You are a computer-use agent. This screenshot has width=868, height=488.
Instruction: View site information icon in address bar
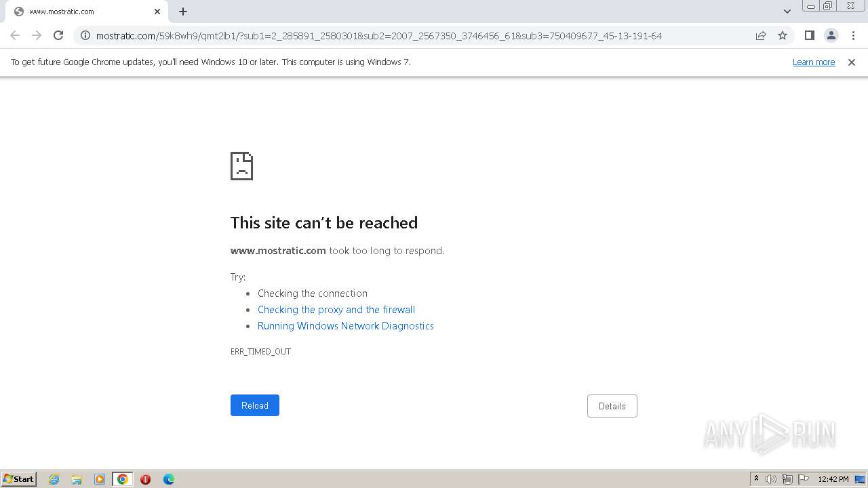pyautogui.click(x=85, y=35)
